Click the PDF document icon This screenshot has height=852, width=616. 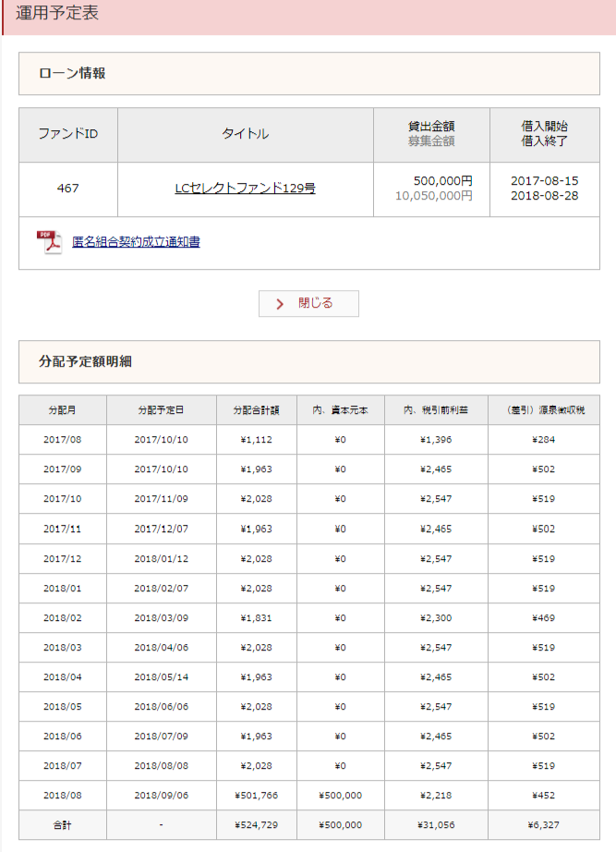(49, 242)
